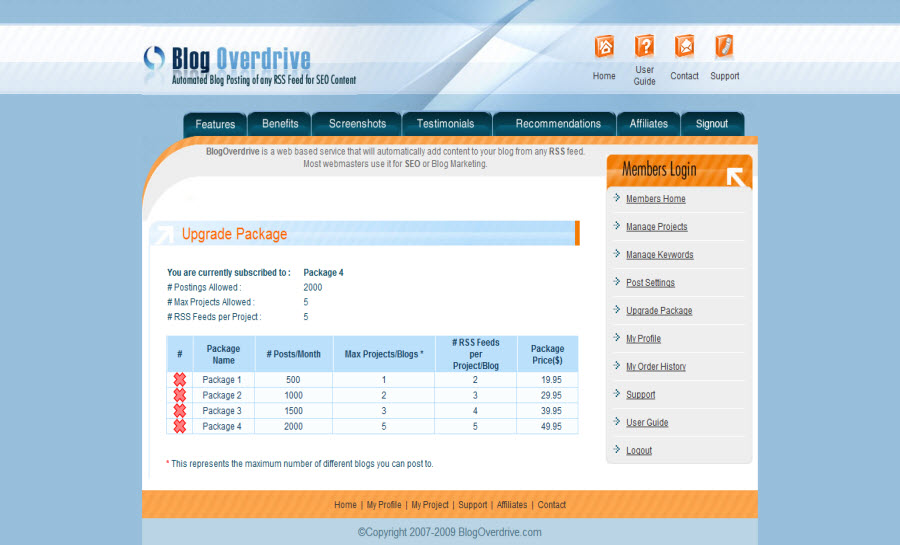The width and height of the screenshot is (900, 545).
Task: Open Post Settings link
Action: [650, 283]
